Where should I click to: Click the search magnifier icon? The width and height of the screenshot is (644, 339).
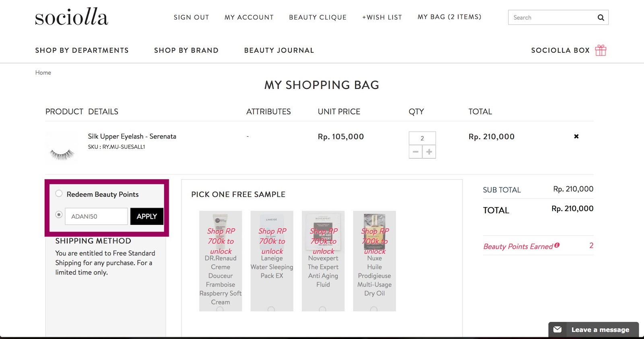(601, 18)
